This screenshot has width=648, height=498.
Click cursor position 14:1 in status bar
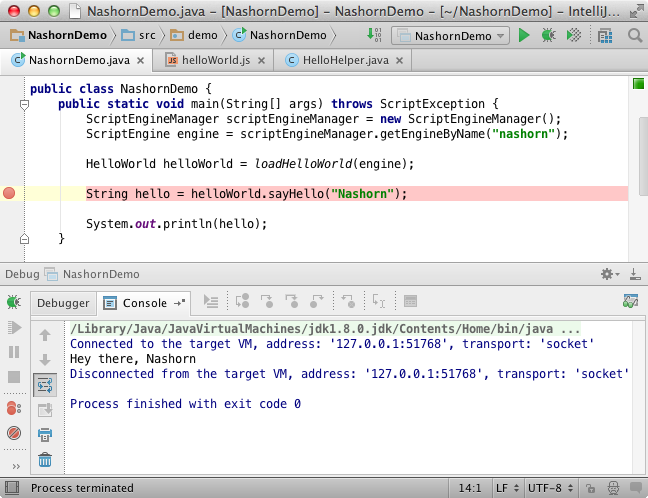coord(470,488)
